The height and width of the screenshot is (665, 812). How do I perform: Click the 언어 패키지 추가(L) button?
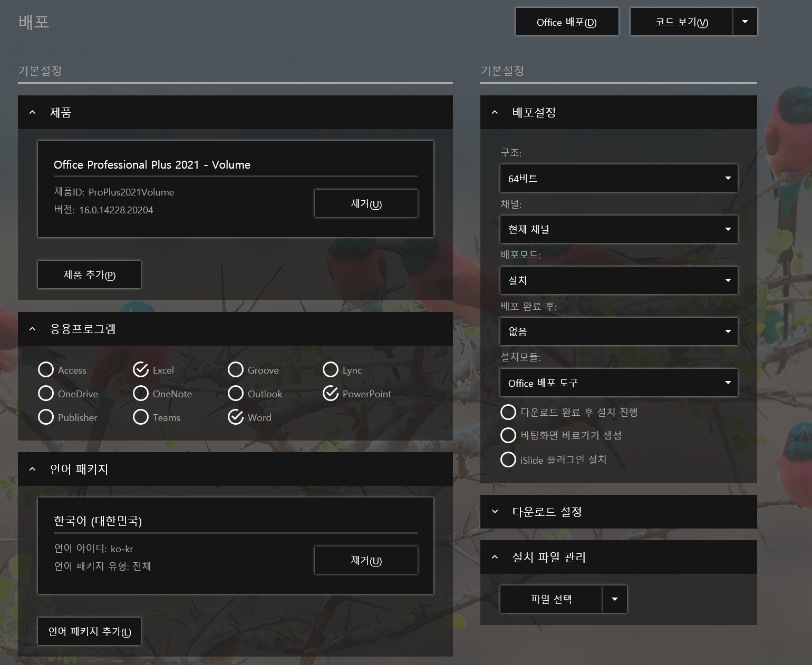pyautogui.click(x=89, y=631)
